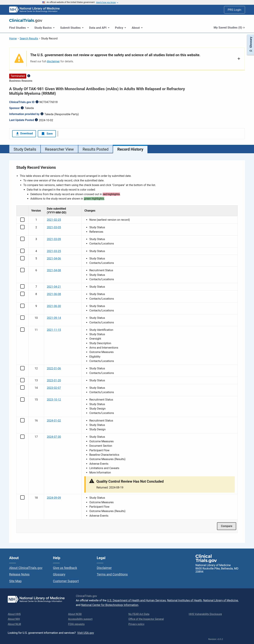Open the Data and API dropdown
This screenshot has height=644, width=254.
99,28
